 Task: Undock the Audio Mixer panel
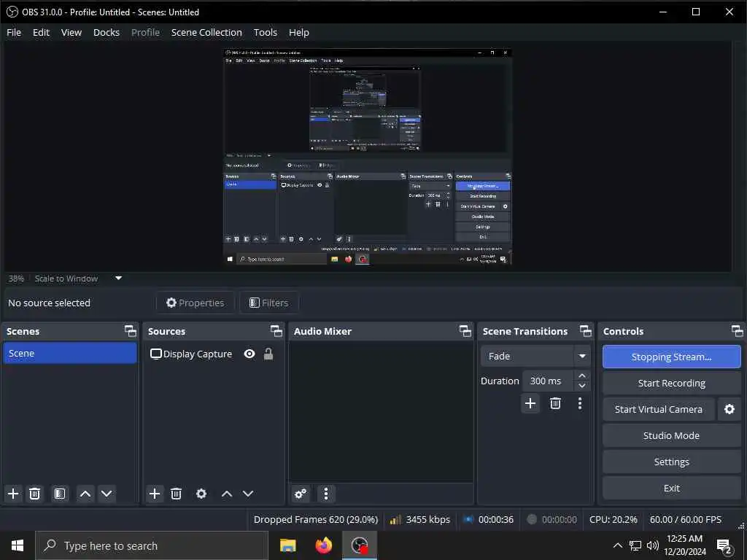click(x=465, y=331)
